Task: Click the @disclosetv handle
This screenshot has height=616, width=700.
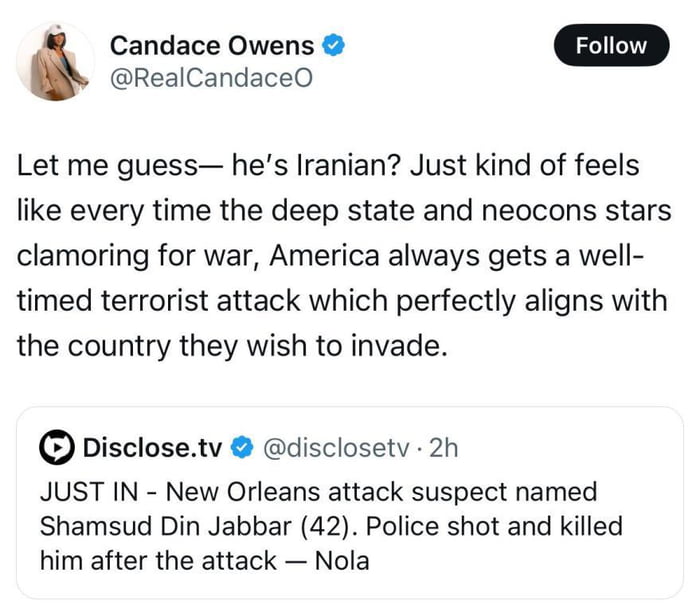Action: tap(329, 448)
